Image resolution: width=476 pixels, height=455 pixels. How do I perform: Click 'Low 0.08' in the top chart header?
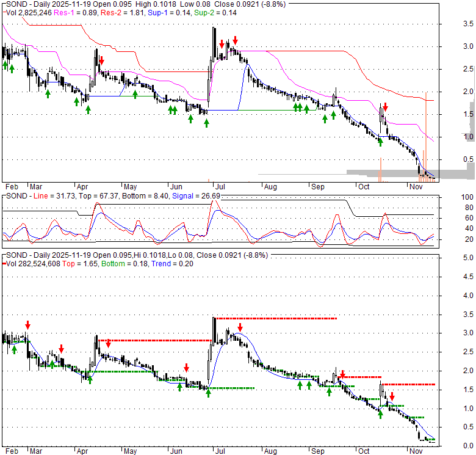(195, 4)
